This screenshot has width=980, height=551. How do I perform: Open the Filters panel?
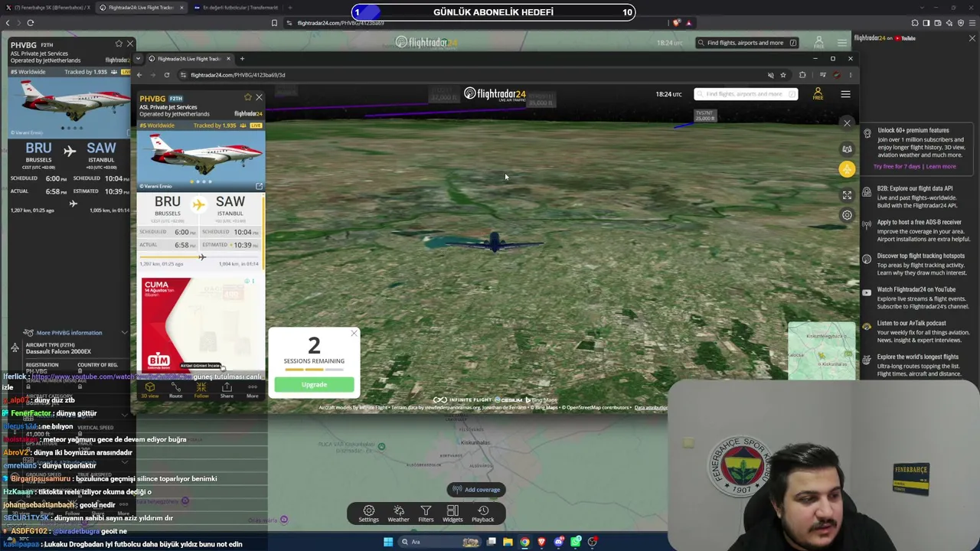(426, 514)
